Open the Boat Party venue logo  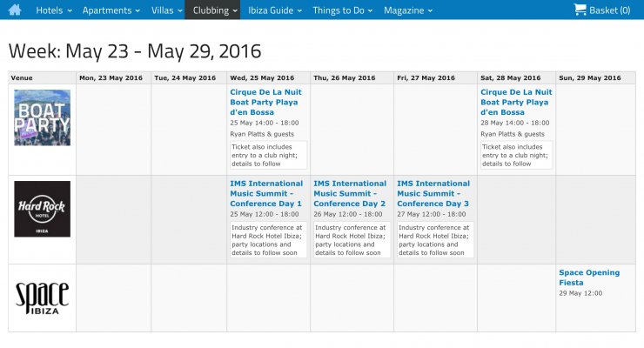click(42, 117)
